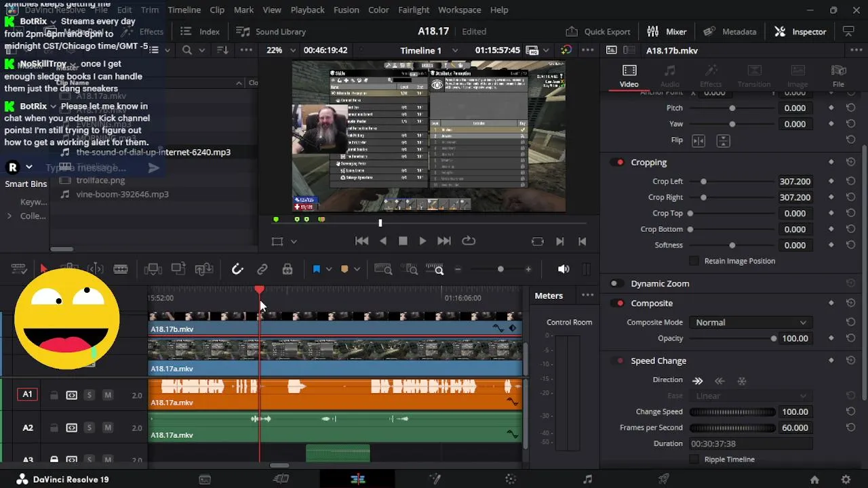Mute audio track A1
This screenshot has width=868, height=488.
(107, 395)
